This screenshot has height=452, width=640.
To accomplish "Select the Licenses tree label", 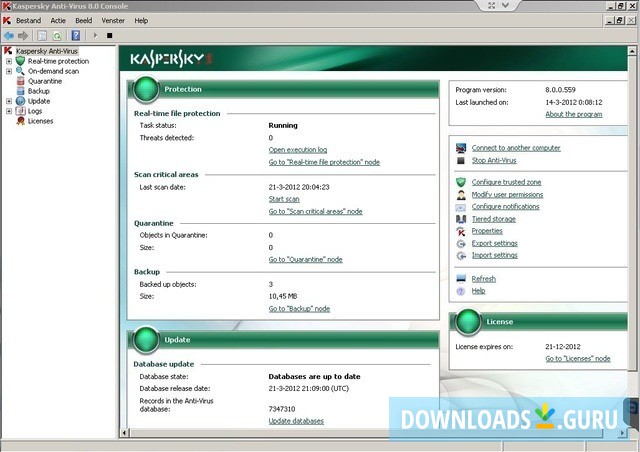I will [40, 121].
